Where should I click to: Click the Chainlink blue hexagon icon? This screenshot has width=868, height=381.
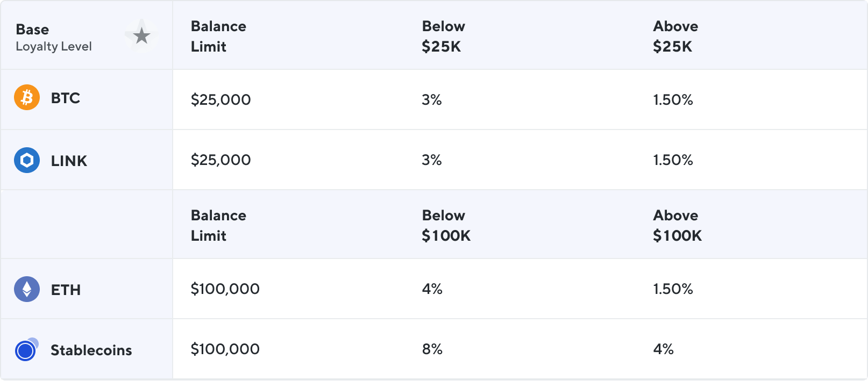coord(27,160)
